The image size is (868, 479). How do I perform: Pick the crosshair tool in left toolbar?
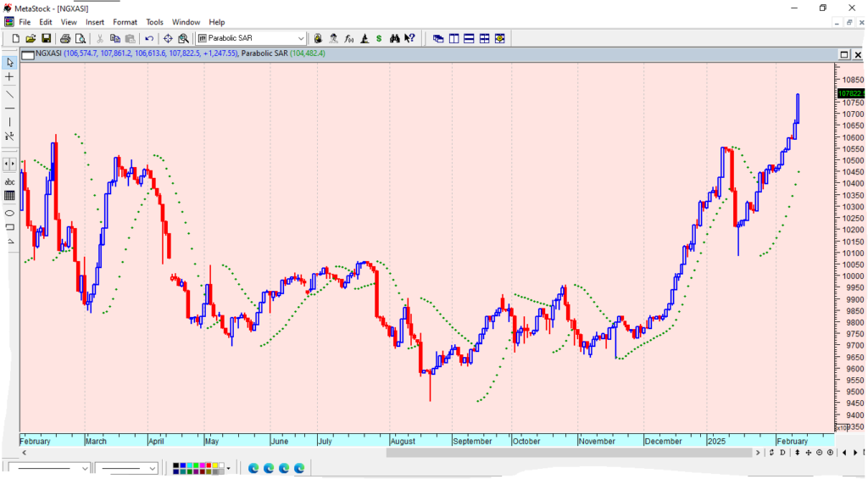(10, 77)
